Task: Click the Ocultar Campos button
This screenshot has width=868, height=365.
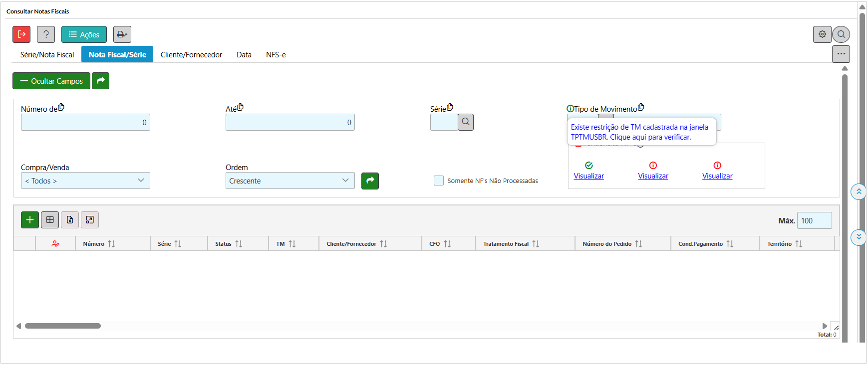Action: coord(51,81)
